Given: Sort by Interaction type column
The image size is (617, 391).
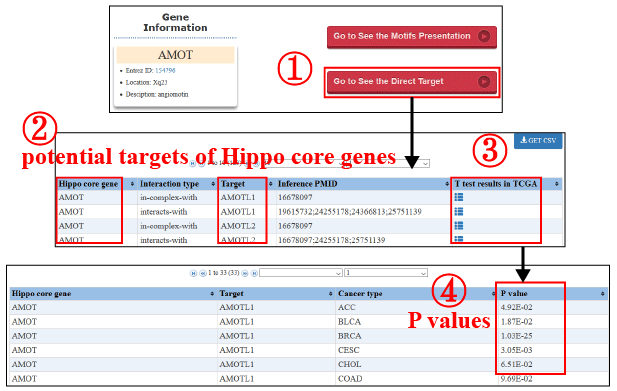Looking at the screenshot, I should click(213, 184).
